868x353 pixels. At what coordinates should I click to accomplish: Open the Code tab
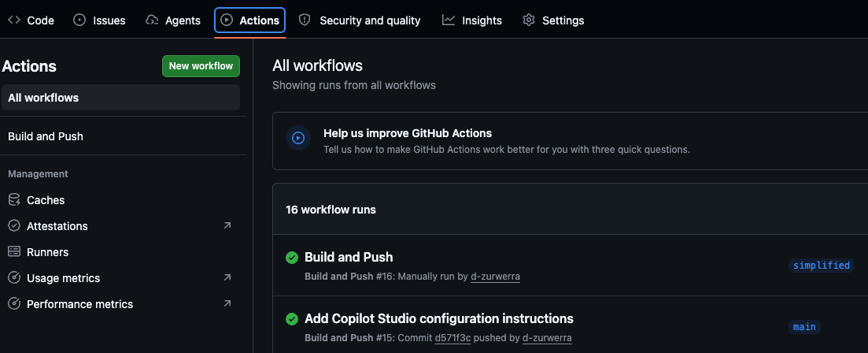31,20
